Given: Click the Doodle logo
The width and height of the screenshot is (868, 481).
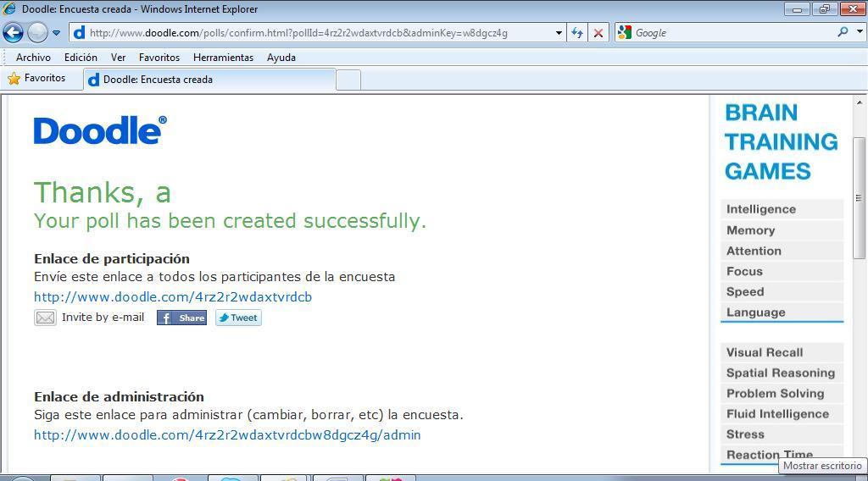Looking at the screenshot, I should pyautogui.click(x=100, y=130).
